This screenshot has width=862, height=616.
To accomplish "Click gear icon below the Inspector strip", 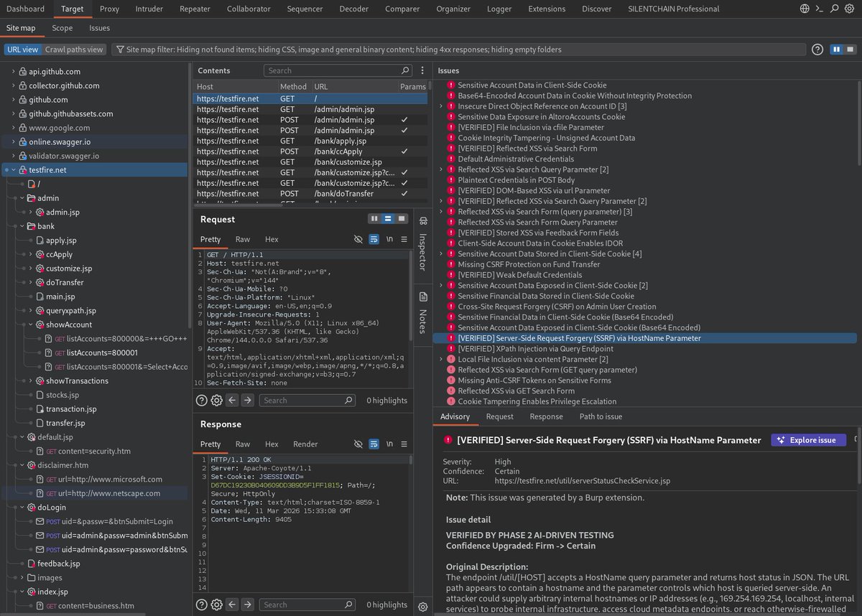I will point(423,607).
